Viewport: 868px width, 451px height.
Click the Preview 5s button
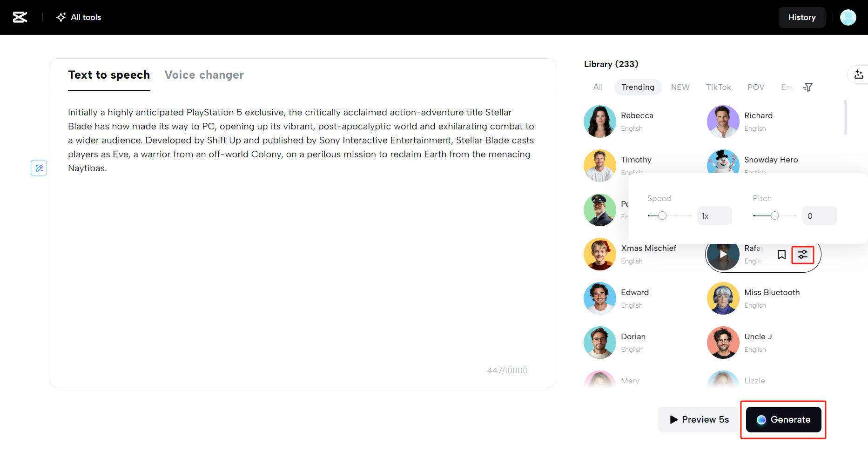click(699, 419)
